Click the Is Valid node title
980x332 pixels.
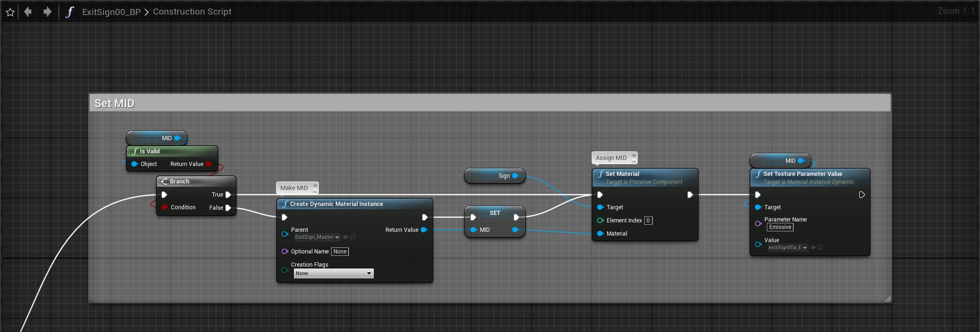(x=150, y=151)
